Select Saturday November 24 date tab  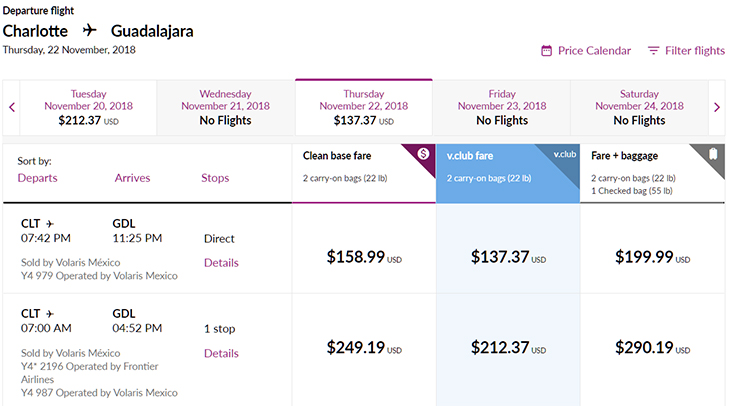click(639, 108)
